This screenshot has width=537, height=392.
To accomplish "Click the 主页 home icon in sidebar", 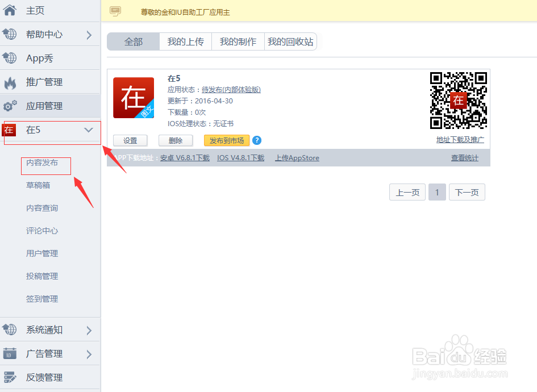I will tap(10, 10).
